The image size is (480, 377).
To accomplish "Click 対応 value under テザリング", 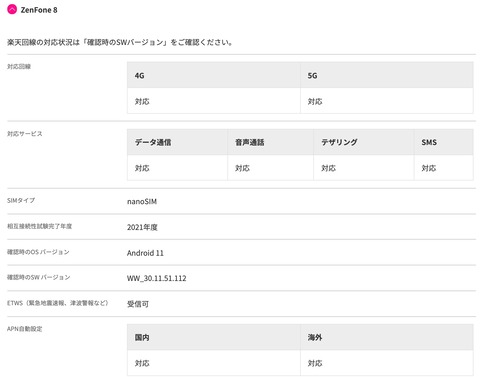I will click(328, 168).
